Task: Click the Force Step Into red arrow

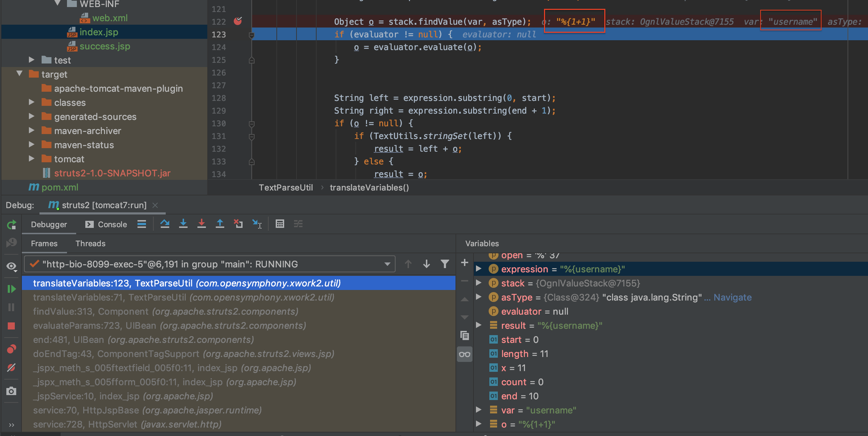Action: click(202, 224)
